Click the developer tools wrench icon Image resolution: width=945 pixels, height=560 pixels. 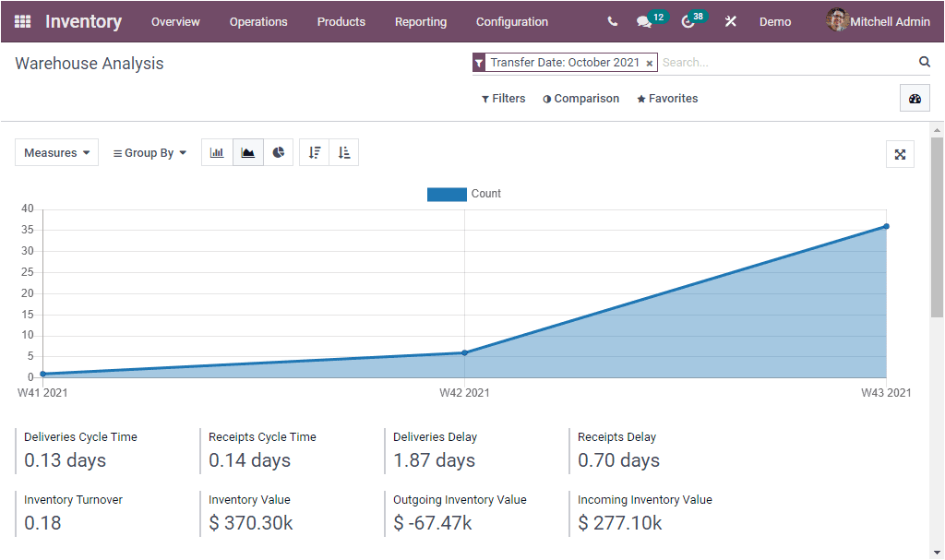(x=730, y=21)
